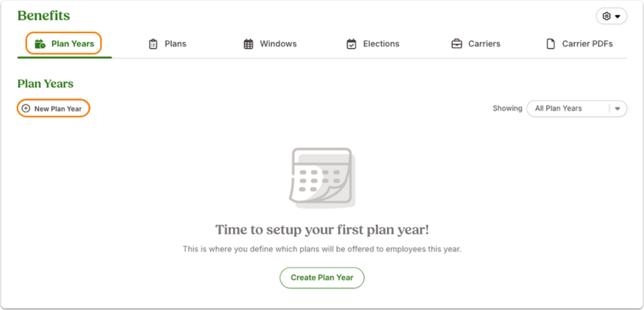Go to the Carriers tab

(x=475, y=44)
